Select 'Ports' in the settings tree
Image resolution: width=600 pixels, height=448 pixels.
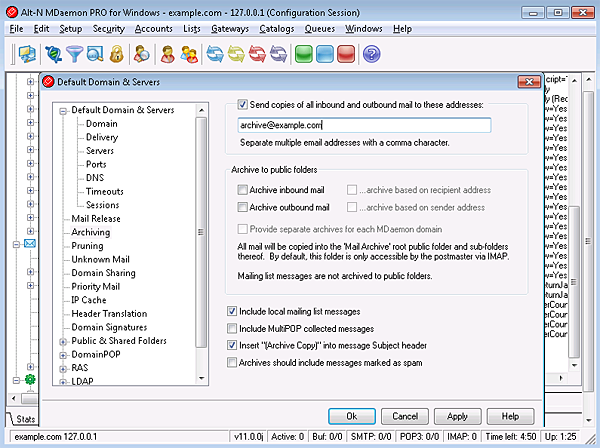pos(96,164)
